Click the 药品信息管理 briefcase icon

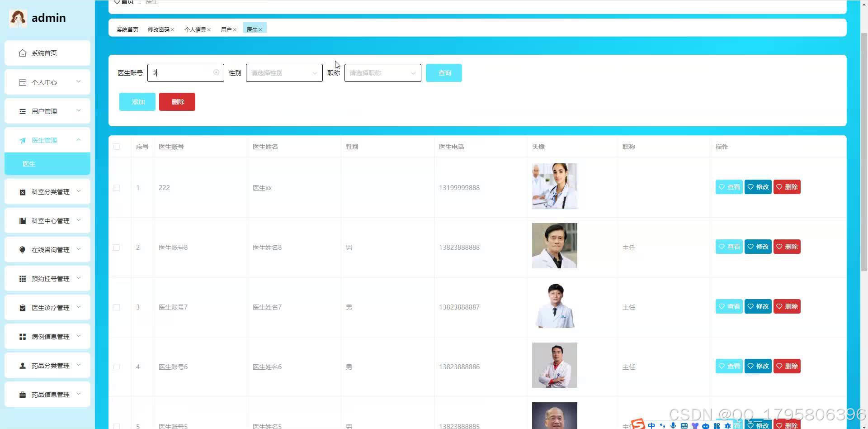click(23, 395)
